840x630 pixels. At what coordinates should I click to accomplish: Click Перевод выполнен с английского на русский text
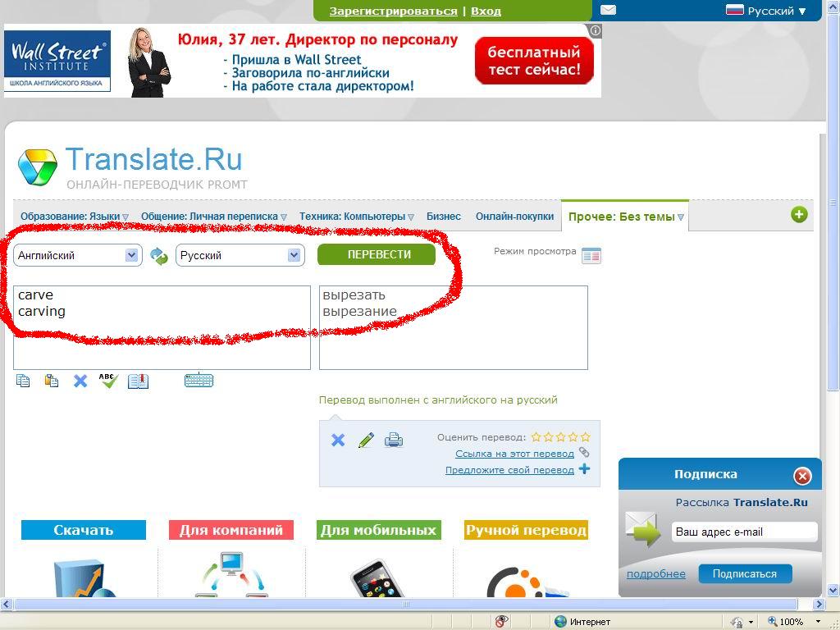tap(438, 400)
